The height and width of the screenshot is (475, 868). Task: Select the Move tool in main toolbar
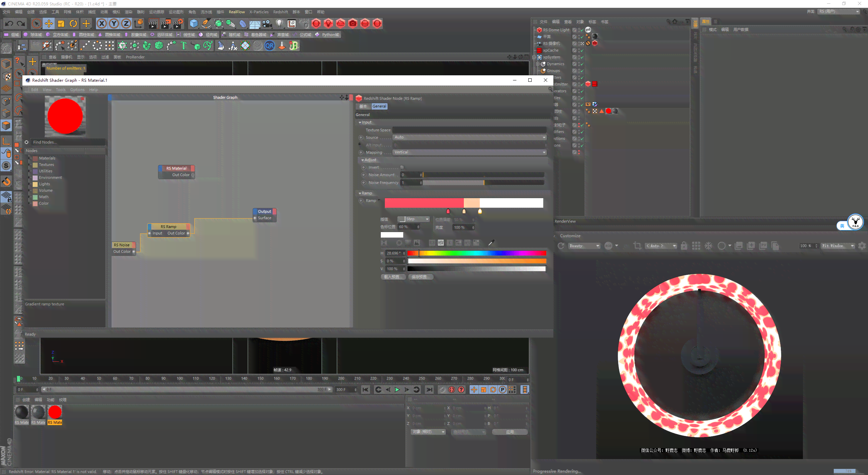pos(49,23)
